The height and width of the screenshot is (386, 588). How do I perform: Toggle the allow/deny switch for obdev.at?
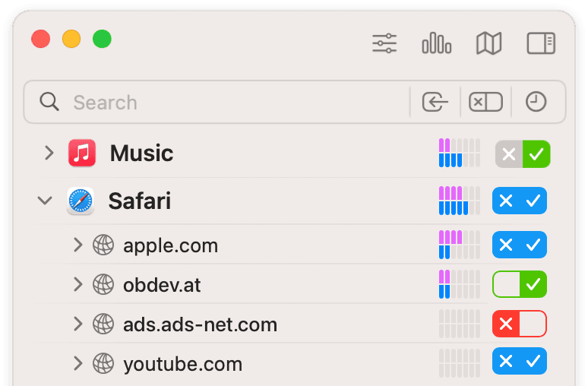click(520, 284)
